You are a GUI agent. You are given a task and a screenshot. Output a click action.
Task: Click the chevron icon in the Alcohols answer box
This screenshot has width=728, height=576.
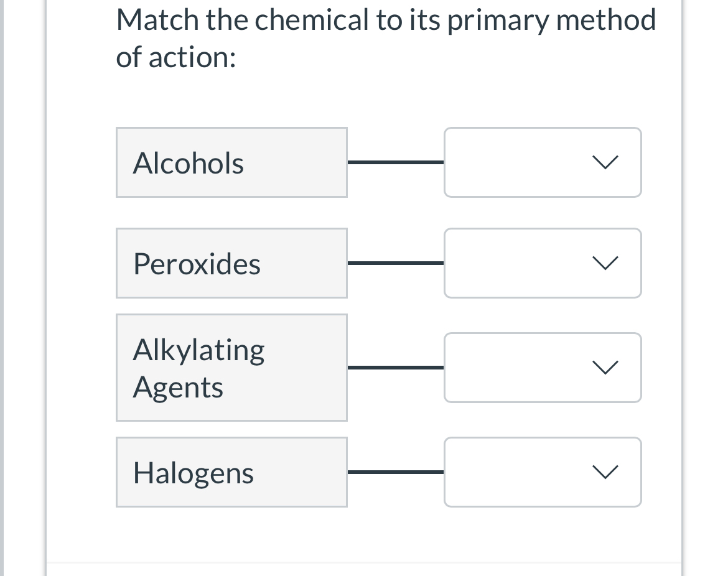604,162
